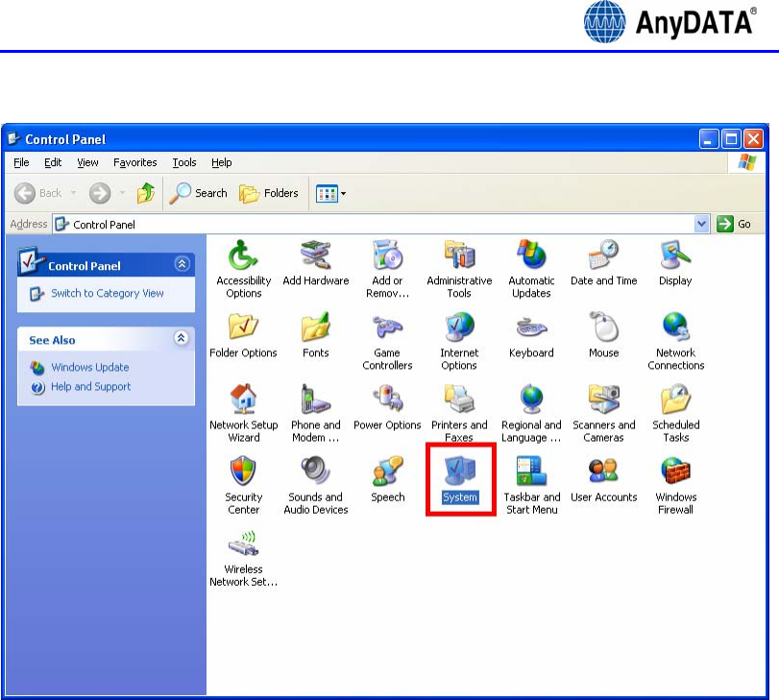Open the Favorites menu
This screenshot has height=700, width=779.
coord(134,162)
